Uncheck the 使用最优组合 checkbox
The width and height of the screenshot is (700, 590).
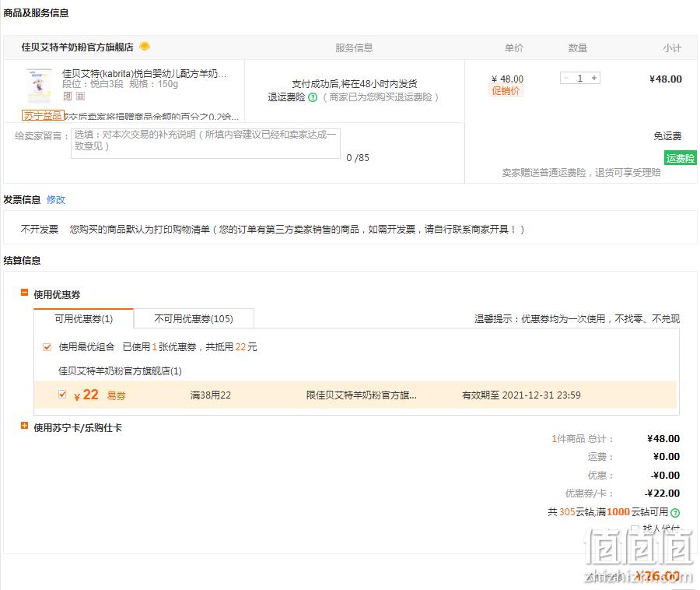[x=47, y=347]
